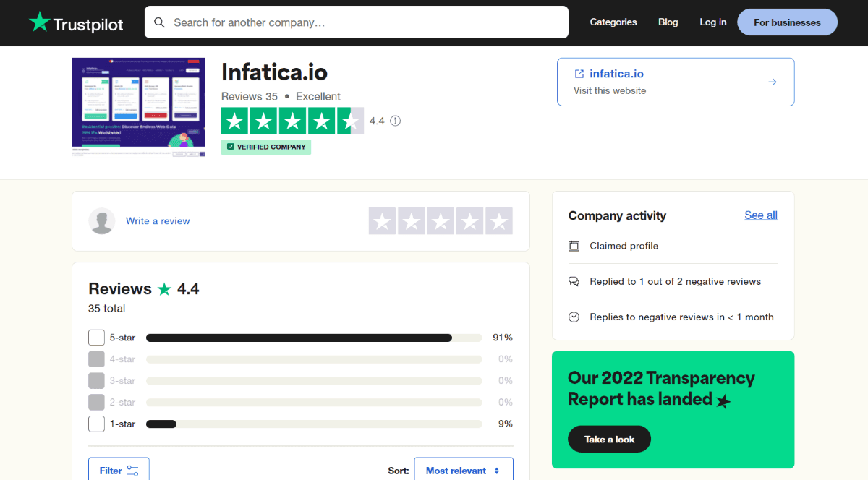Click the large green star rating image
The height and width of the screenshot is (480, 868).
pos(292,121)
